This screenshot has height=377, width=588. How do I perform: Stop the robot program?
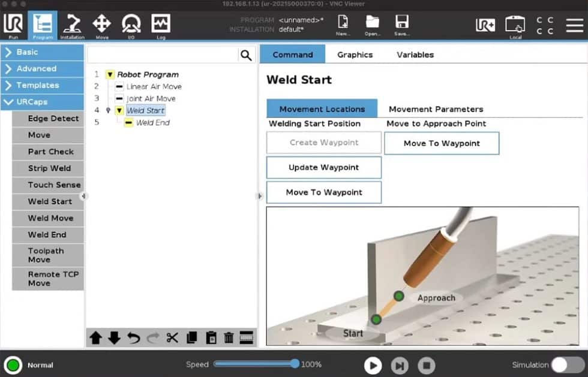click(x=427, y=366)
